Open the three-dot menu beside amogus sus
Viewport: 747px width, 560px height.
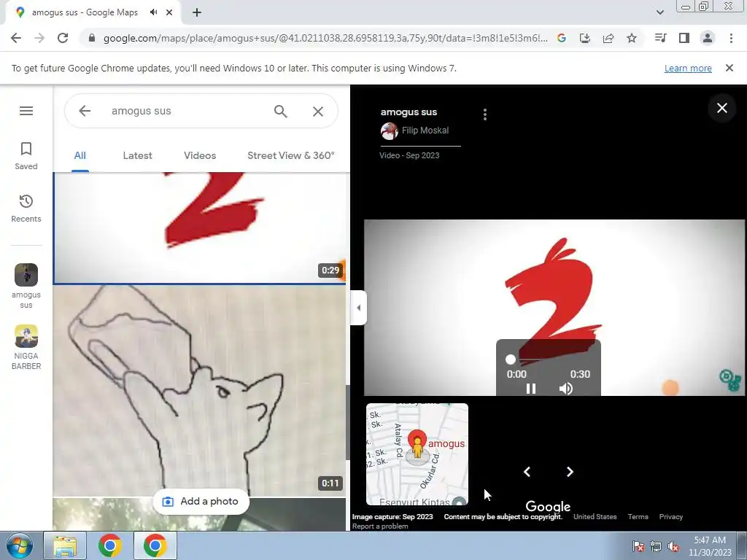(x=485, y=114)
